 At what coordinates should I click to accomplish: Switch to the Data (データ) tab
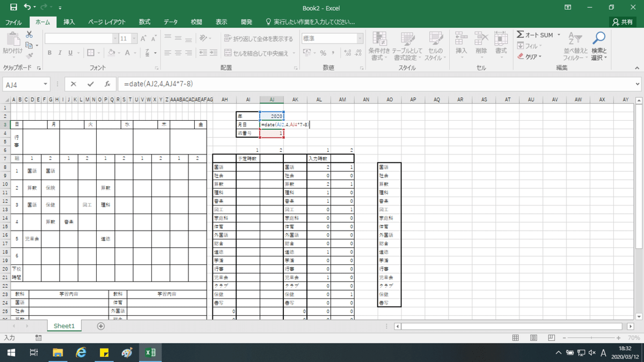pos(171,22)
